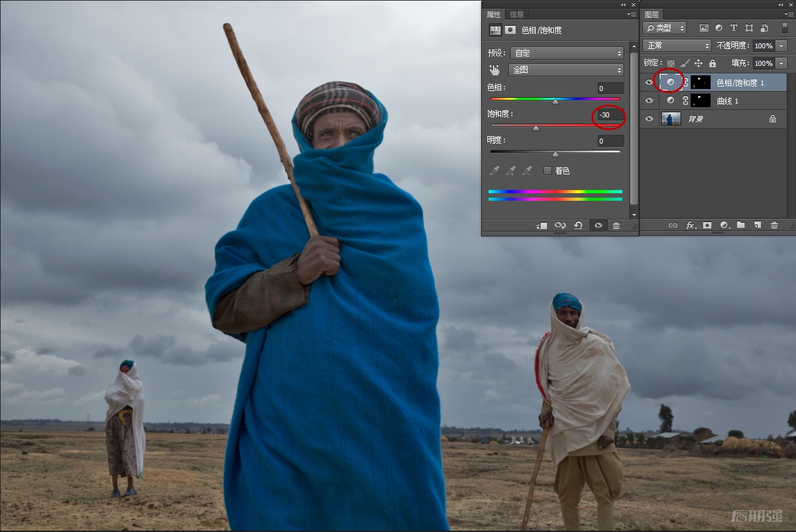Screen dimensions: 796x532
Task: Create a new group folder icon
Action: [741, 225]
